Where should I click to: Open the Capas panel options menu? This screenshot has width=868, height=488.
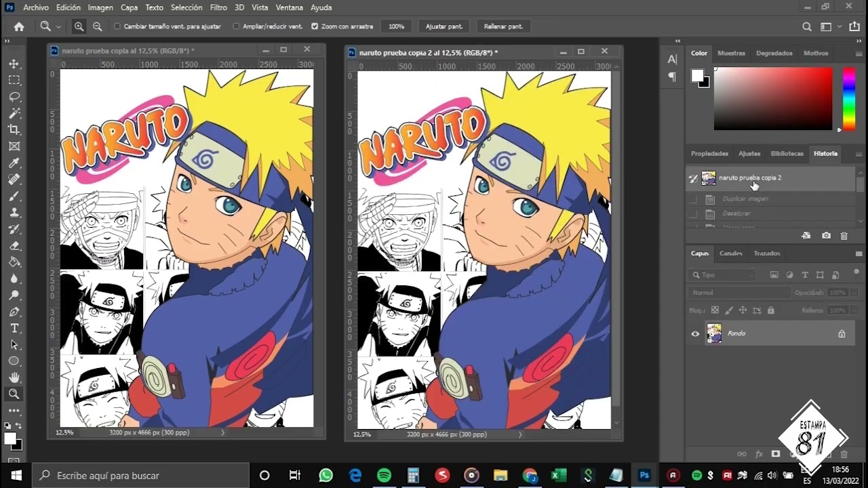(x=859, y=253)
